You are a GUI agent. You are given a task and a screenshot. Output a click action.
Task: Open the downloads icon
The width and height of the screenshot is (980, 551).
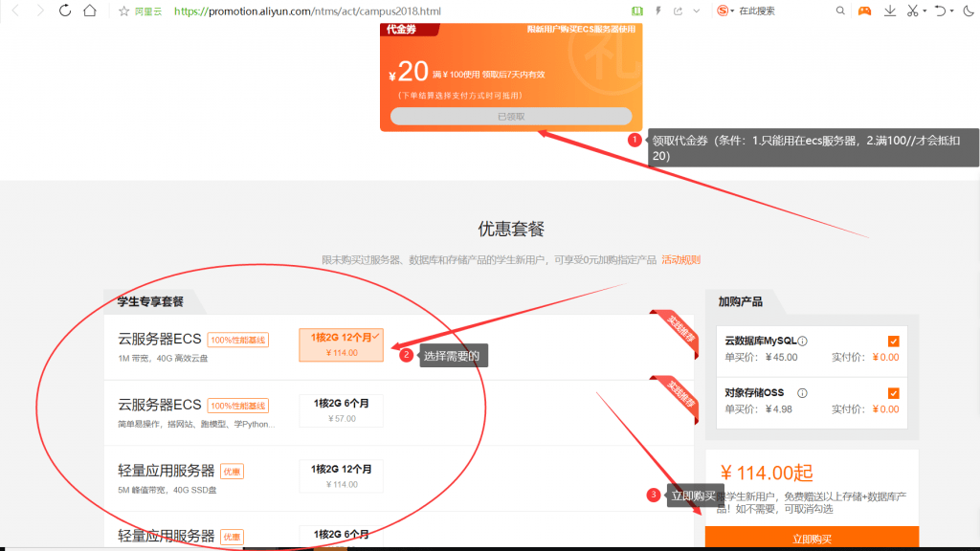click(890, 11)
